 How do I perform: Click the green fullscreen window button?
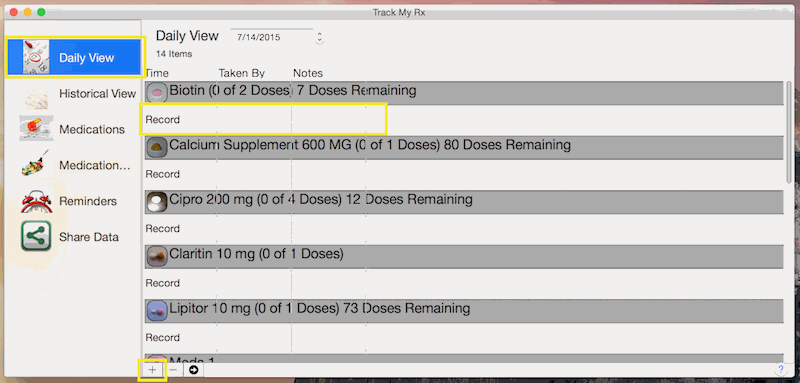(x=41, y=12)
